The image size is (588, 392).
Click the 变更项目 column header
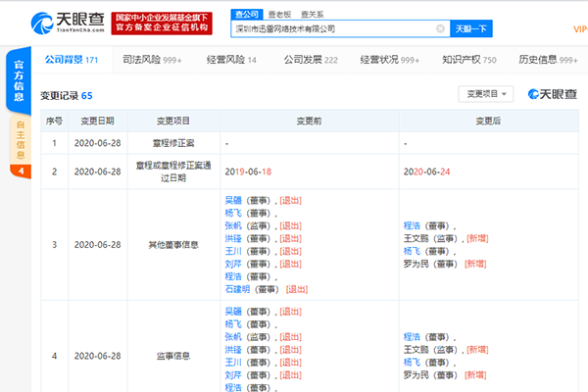tap(173, 121)
